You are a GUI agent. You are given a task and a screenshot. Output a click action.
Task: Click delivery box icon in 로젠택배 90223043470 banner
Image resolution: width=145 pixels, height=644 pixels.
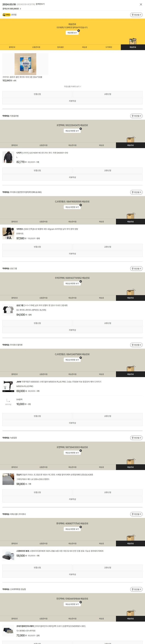click(x=131, y=139)
